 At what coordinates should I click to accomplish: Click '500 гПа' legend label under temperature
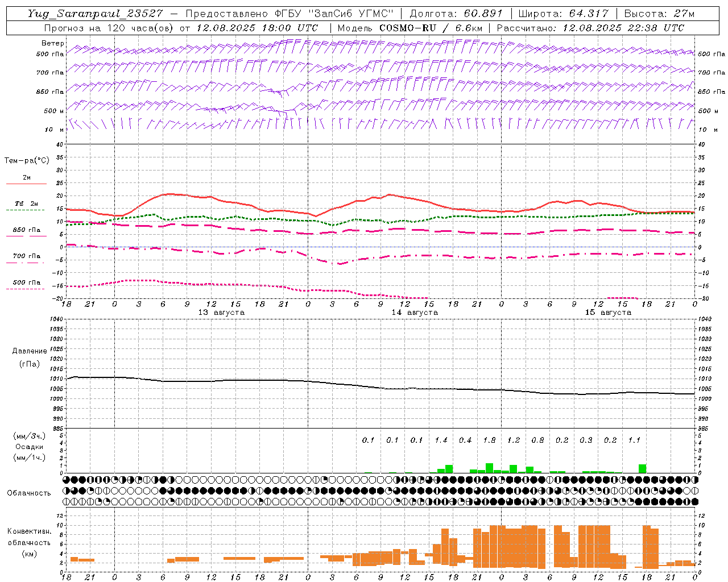(27, 282)
